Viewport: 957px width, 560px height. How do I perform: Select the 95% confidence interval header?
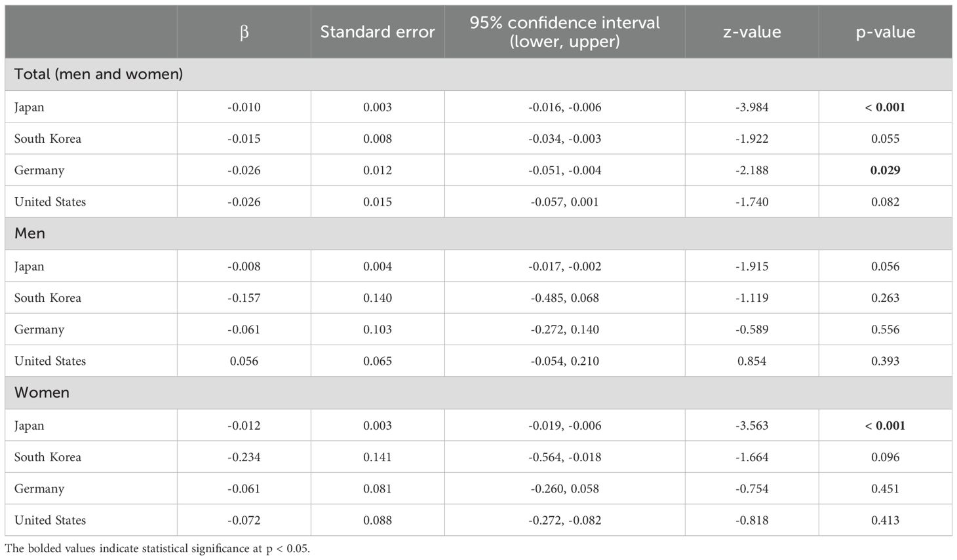tap(564, 32)
